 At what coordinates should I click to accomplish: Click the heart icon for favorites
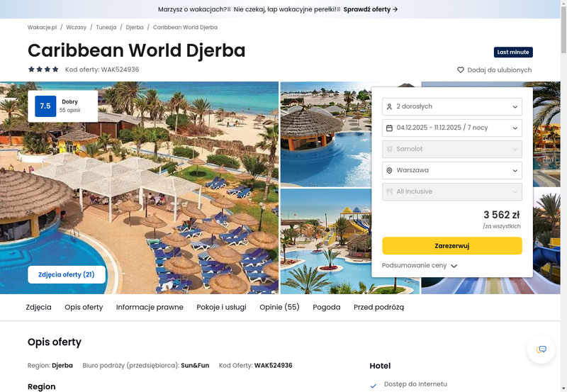click(461, 70)
